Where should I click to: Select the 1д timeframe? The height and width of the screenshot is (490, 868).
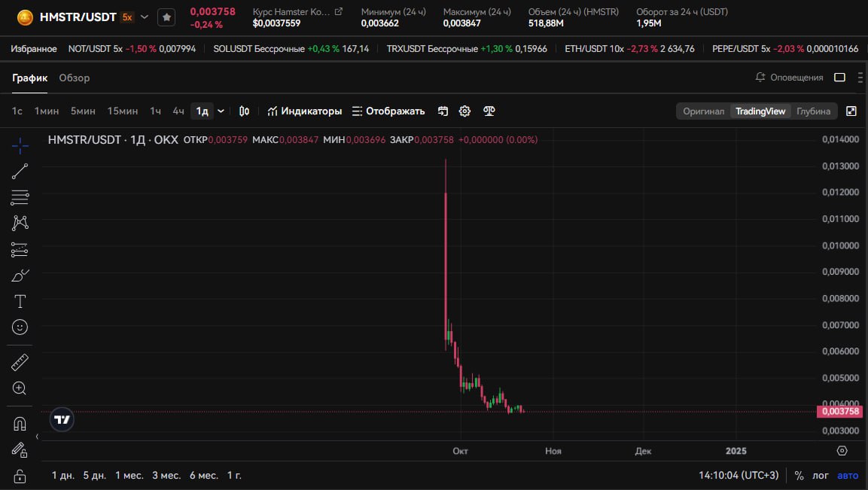click(x=202, y=111)
